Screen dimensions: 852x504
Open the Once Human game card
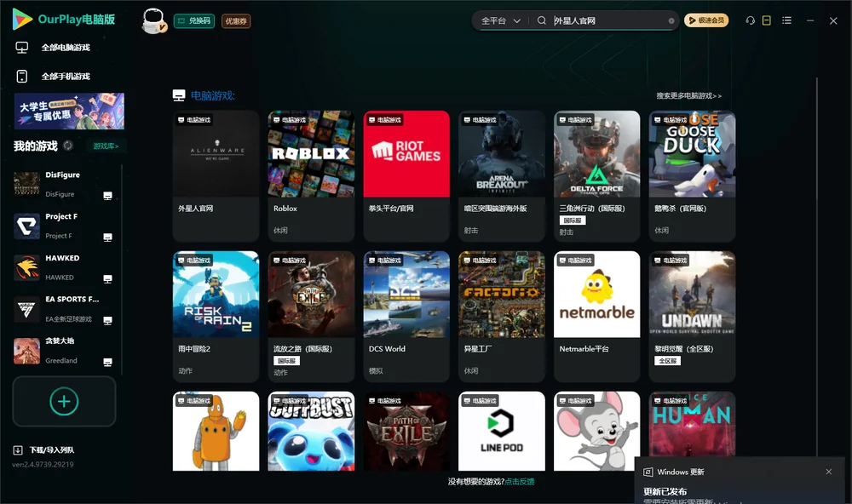[692, 424]
